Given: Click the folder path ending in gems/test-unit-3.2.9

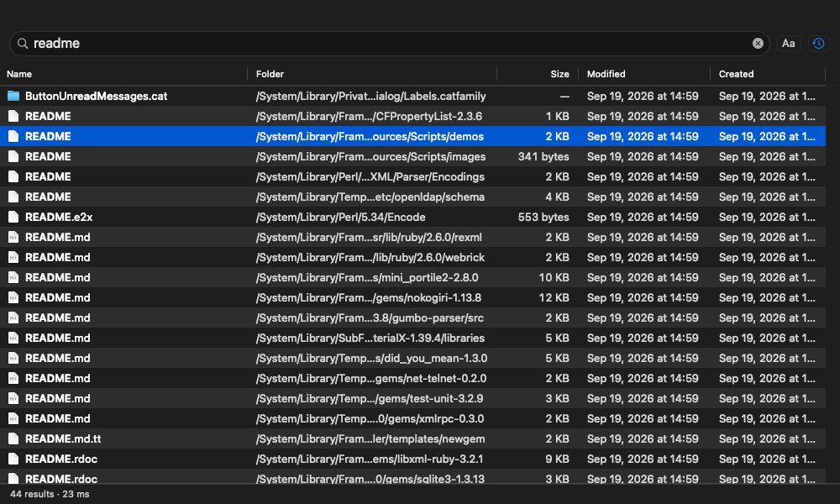Looking at the screenshot, I should click(370, 398).
